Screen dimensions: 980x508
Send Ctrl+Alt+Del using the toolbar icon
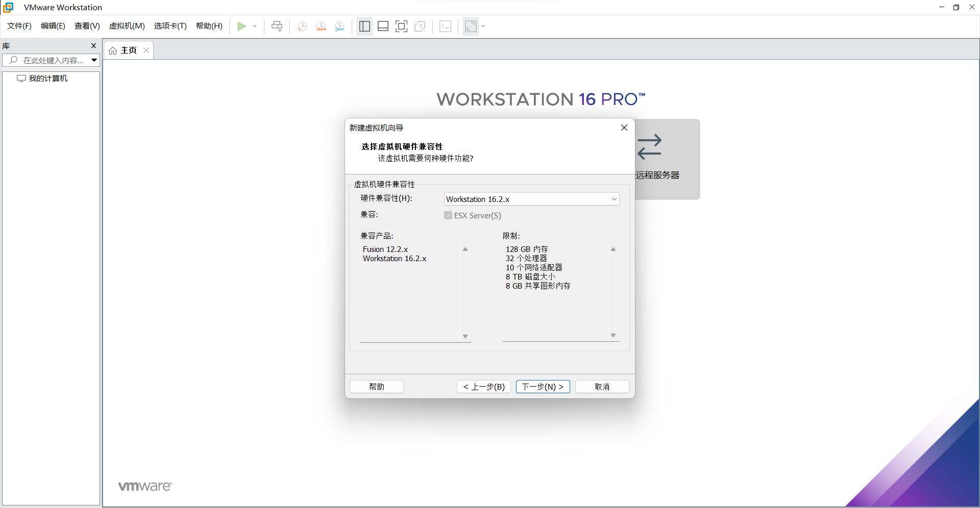(x=277, y=26)
